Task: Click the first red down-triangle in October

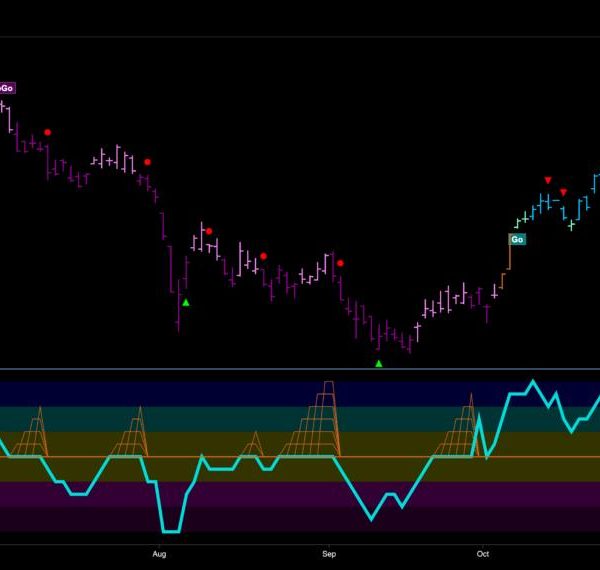Action: click(548, 180)
